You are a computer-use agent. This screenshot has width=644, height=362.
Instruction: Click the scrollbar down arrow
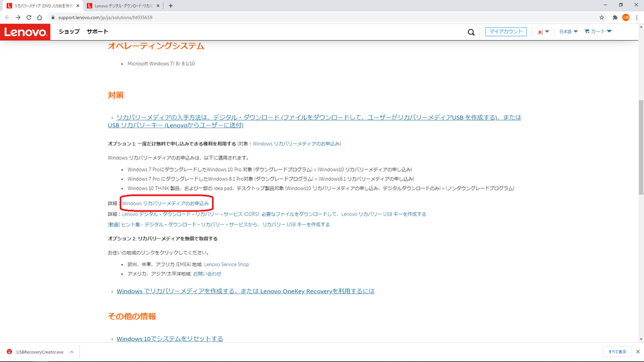[641, 339]
